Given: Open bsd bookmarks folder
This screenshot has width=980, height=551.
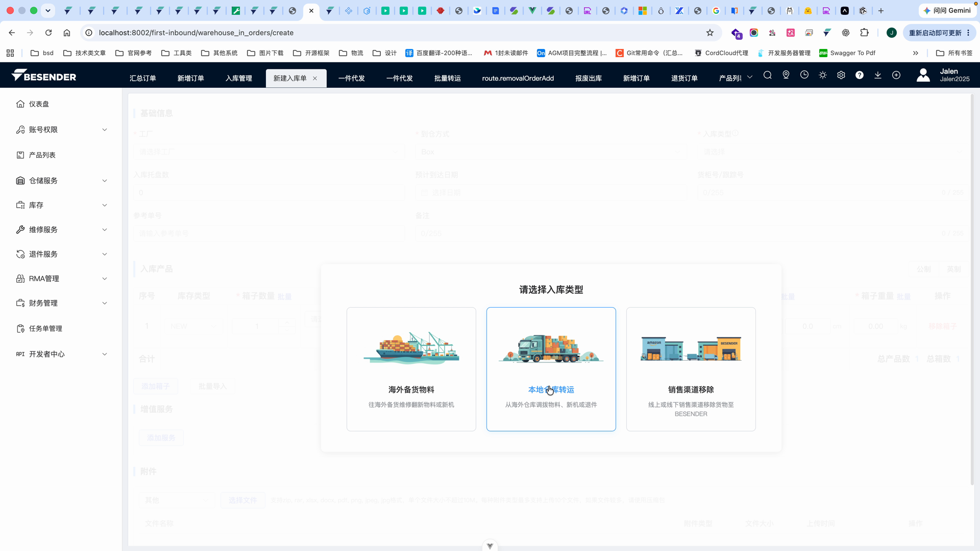Looking at the screenshot, I should point(42,53).
